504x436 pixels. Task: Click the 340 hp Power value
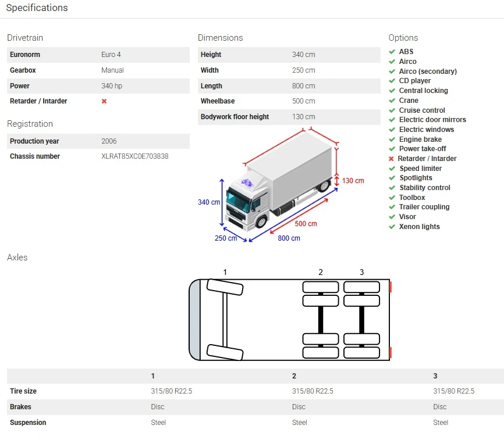coord(111,86)
